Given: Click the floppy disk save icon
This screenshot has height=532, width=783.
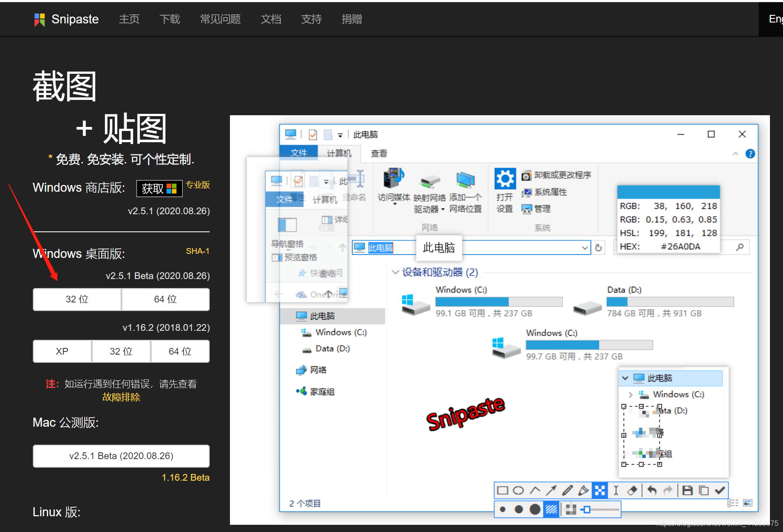Looking at the screenshot, I should tap(688, 491).
